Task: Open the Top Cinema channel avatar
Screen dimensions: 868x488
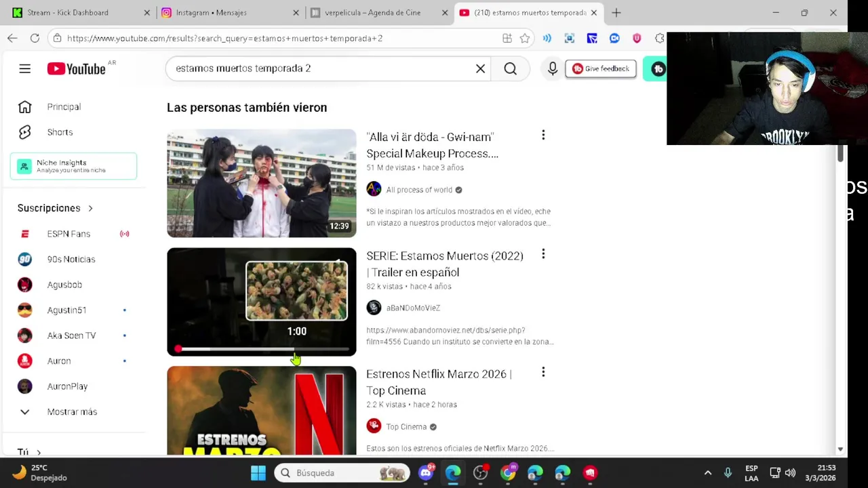Action: pos(374,426)
